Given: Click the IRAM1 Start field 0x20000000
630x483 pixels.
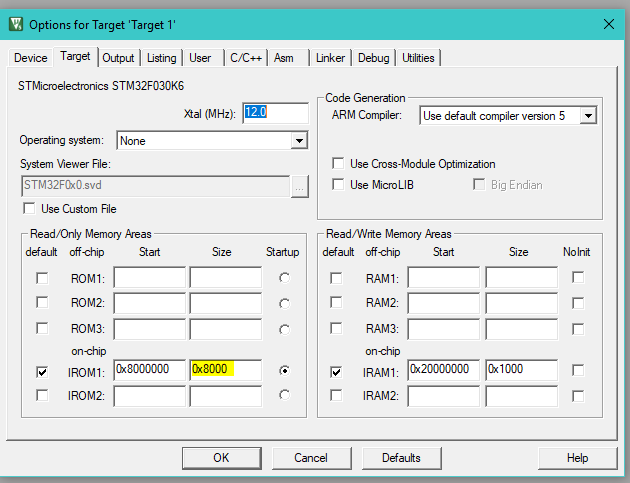Looking at the screenshot, I should pyautogui.click(x=444, y=370).
